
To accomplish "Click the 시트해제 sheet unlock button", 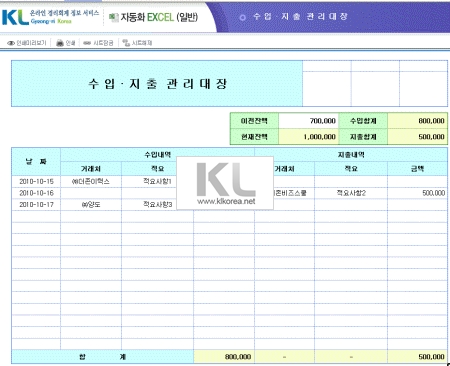I will (x=137, y=43).
